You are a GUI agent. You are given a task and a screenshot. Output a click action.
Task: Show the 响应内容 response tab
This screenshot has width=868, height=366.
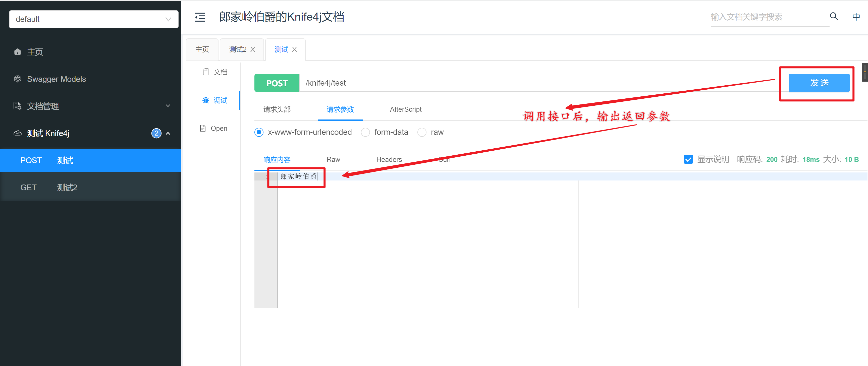click(x=277, y=159)
